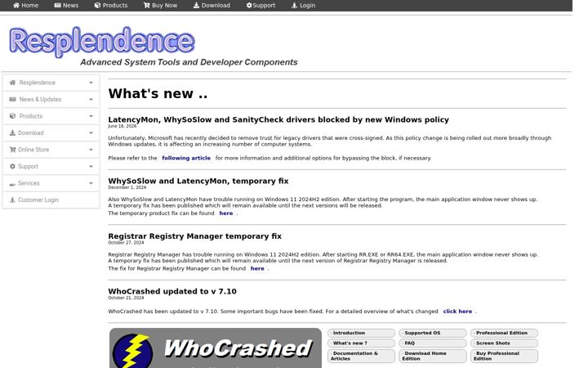Click the Login icon in top bar

point(294,5)
